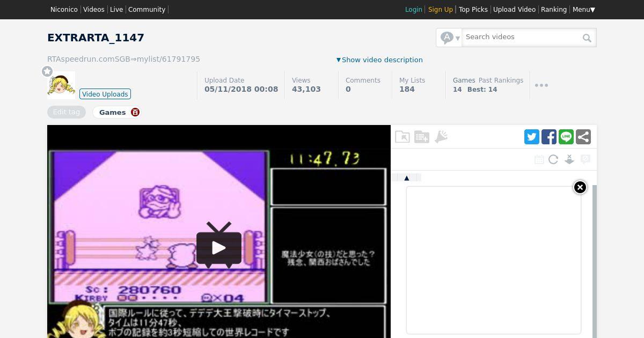Focus the Search videos field
644x338 pixels.
click(521, 37)
